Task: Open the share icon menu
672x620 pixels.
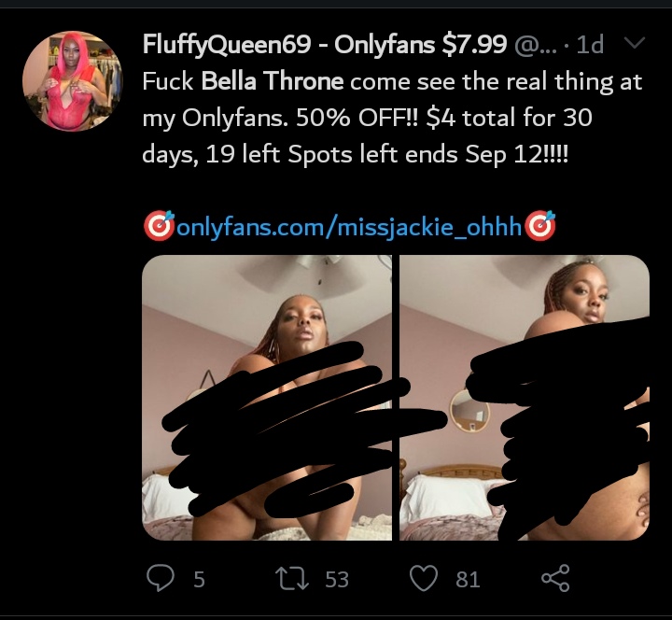Action: click(555, 578)
